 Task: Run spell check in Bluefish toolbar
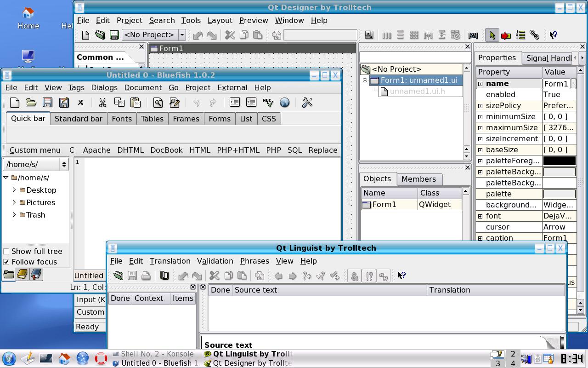(268, 103)
